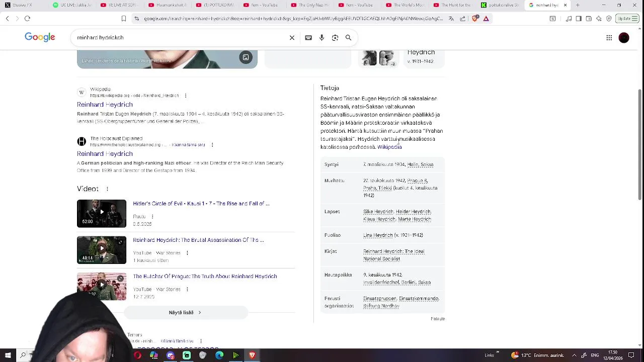The width and height of the screenshot is (644, 362).
Task: Share this page via the share icon
Action: pos(462,19)
